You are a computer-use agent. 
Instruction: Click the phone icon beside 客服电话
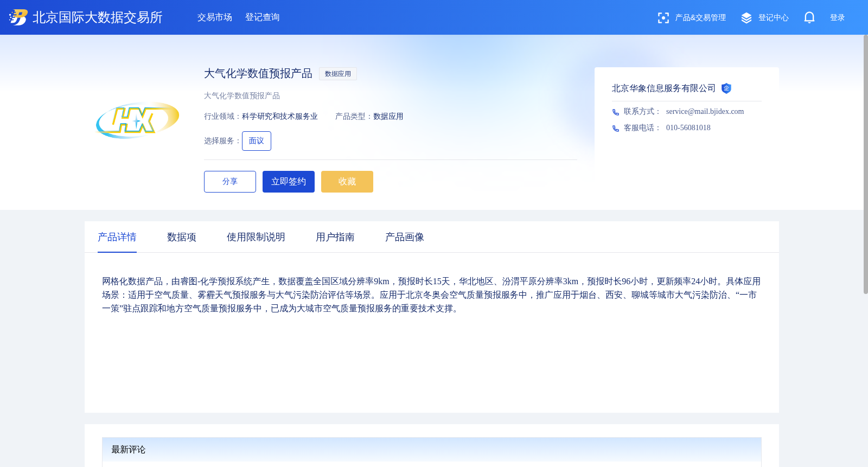point(616,129)
